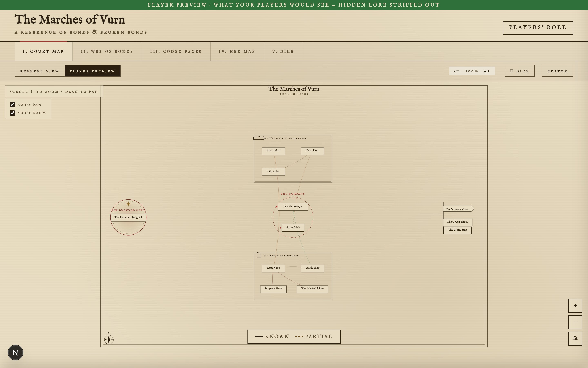Screen dimensions: 588x368
Task: Select The Green Saint node
Action: [x=458, y=222]
